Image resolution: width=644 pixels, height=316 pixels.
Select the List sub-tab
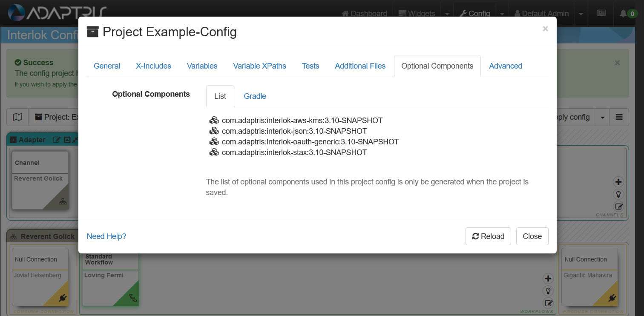click(x=220, y=96)
